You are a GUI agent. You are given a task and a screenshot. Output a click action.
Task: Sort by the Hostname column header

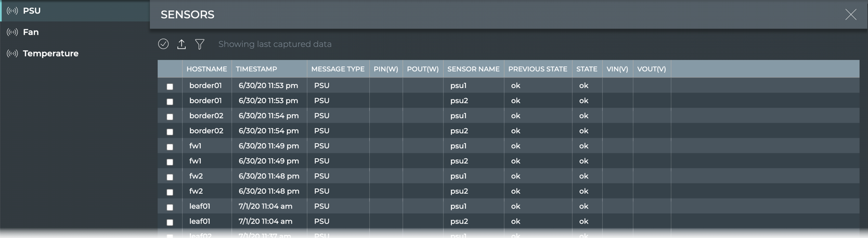206,69
